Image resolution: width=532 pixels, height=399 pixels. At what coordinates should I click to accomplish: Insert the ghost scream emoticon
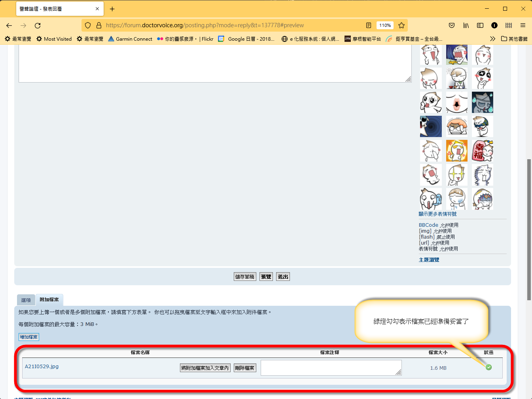pyautogui.click(x=431, y=199)
